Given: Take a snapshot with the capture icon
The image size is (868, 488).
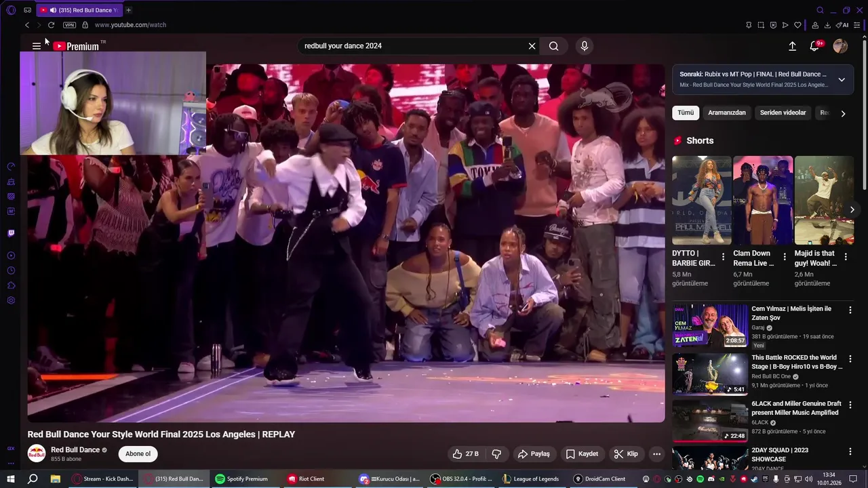Looking at the screenshot, I should pos(761,25).
